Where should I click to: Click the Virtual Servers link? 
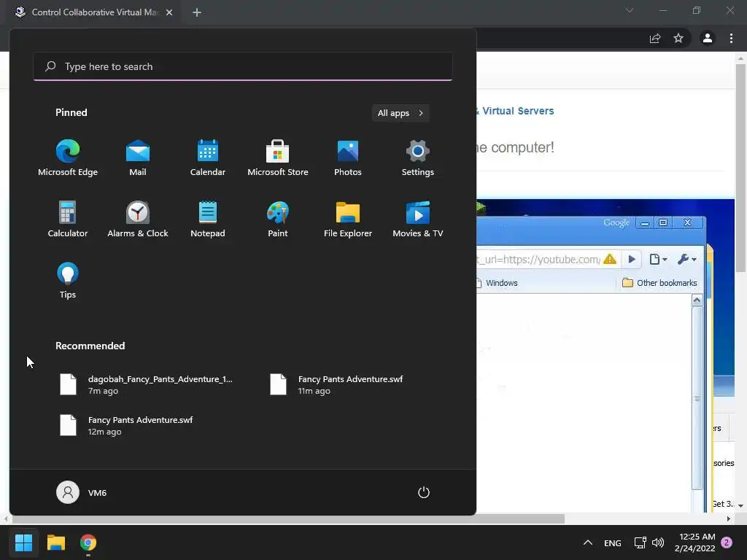[x=517, y=111]
